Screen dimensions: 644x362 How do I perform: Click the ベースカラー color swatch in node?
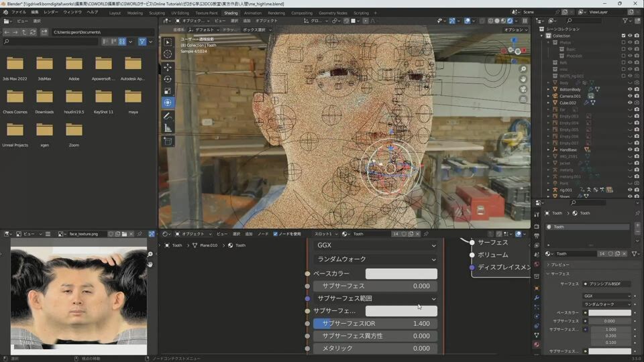point(401,274)
